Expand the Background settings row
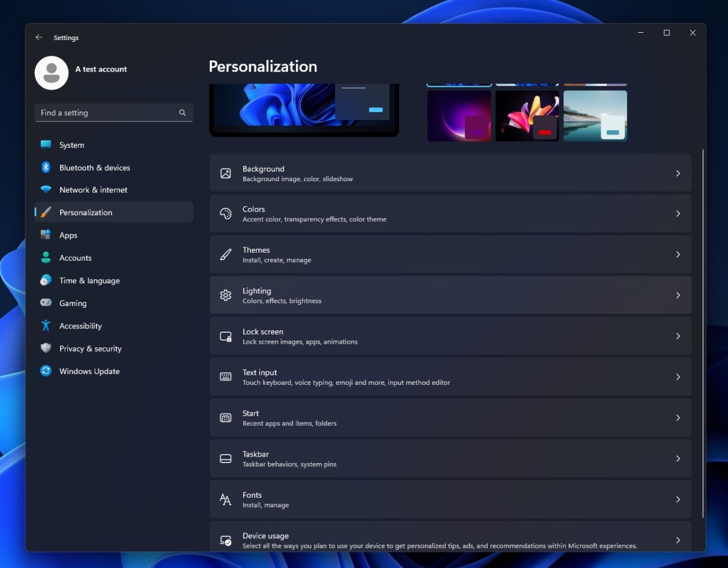 (x=450, y=173)
